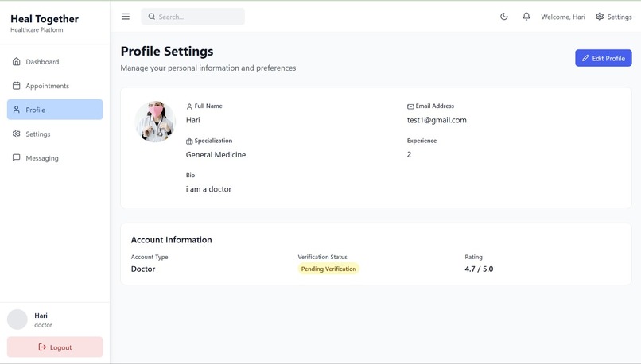
Task: Click the magnifier icon in search bar
Action: pos(152,17)
